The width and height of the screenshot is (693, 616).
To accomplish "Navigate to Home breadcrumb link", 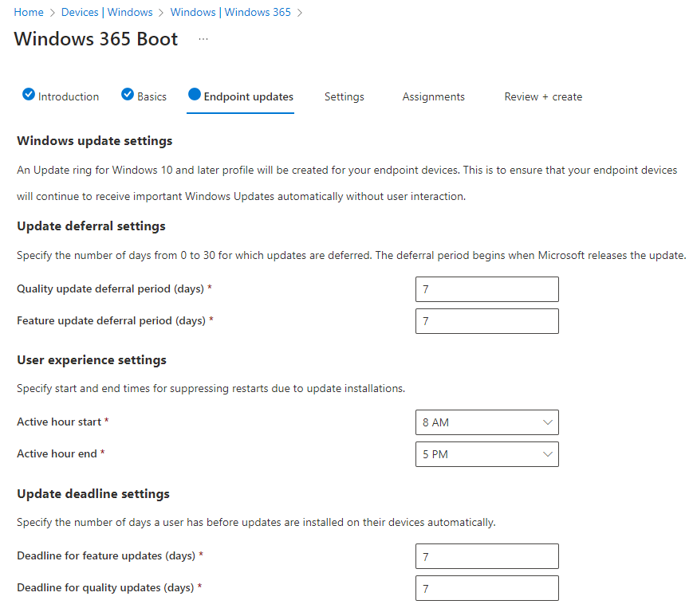I will pos(29,12).
